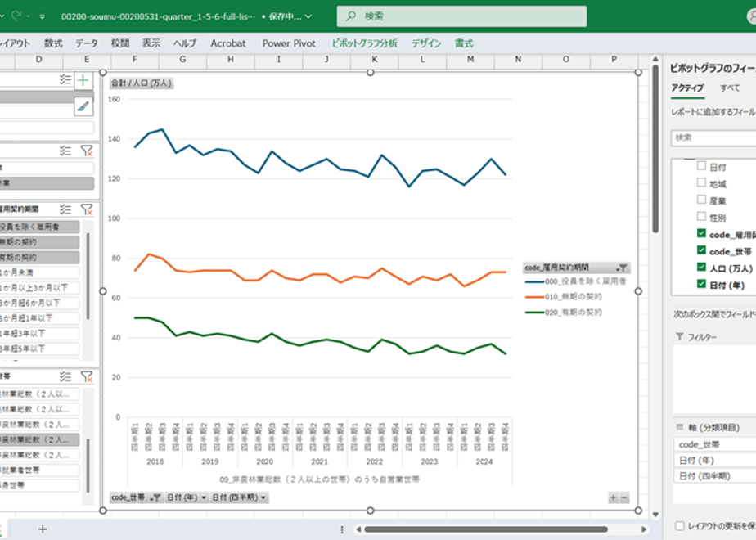Expand entire field with chart plus button
The image size is (756, 540).
(613, 497)
